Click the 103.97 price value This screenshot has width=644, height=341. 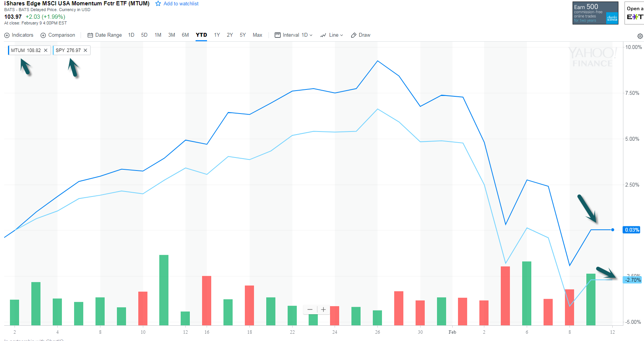pyautogui.click(x=13, y=16)
